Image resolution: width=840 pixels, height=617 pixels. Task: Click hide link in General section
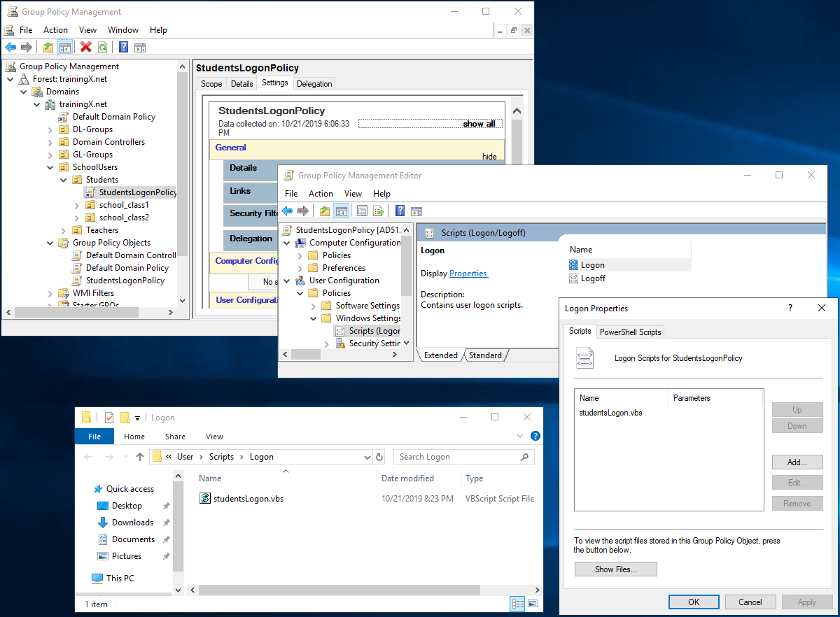click(489, 157)
